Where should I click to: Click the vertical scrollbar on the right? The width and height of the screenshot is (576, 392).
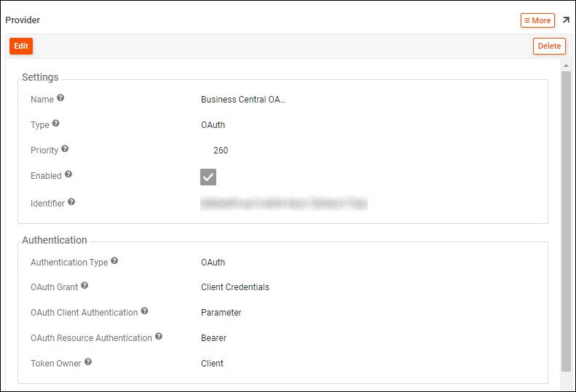click(565, 218)
